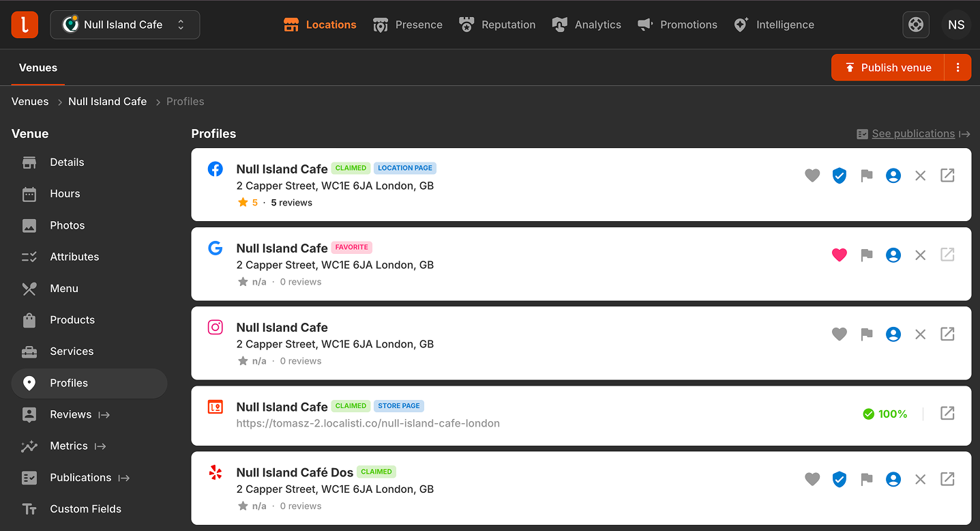Open the help lifebuoy icon
980x531 pixels.
916,25
